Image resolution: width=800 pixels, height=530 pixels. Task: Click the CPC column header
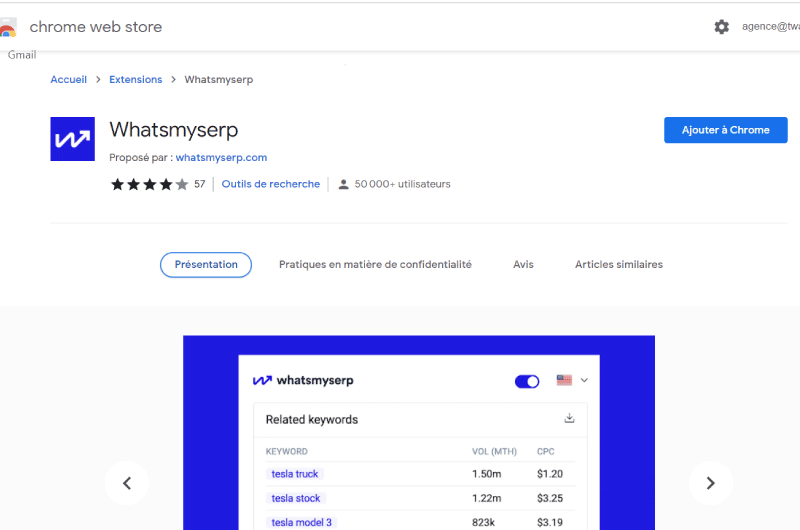[545, 451]
